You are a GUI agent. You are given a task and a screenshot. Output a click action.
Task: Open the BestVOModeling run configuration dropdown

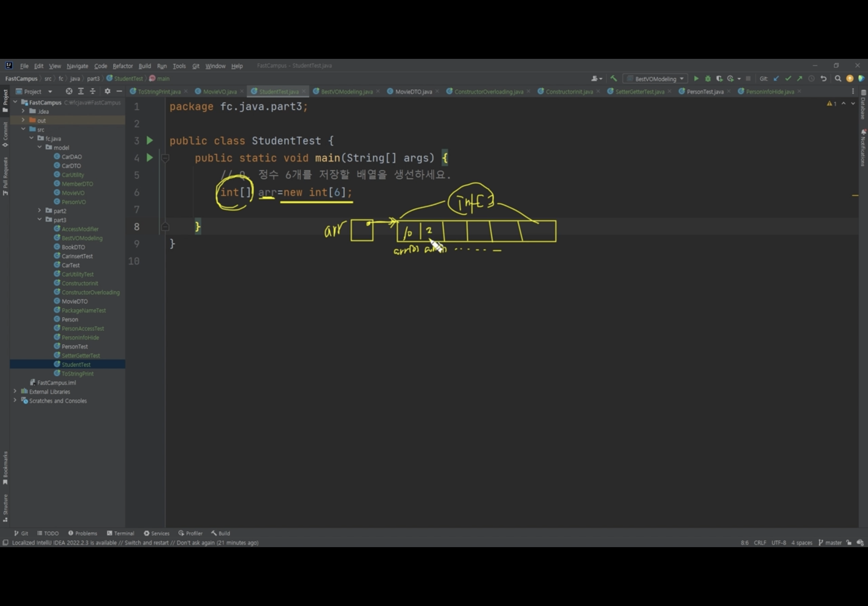pyautogui.click(x=655, y=78)
